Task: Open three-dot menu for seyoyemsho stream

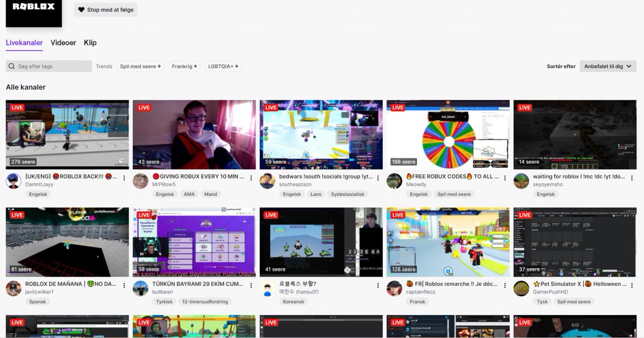Action: pos(632,178)
